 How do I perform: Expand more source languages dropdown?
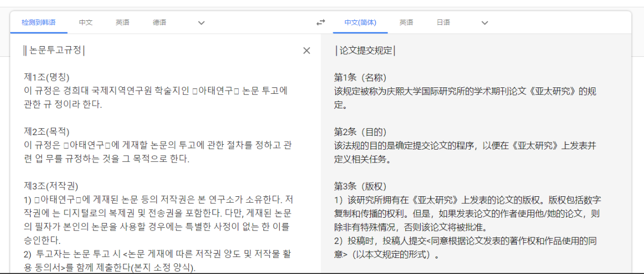[201, 23]
